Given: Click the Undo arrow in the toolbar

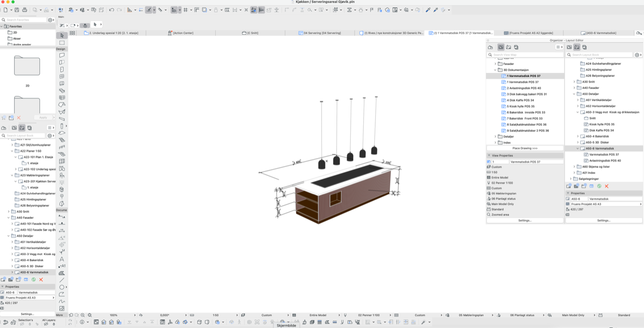Looking at the screenshot, I should coord(112,10).
